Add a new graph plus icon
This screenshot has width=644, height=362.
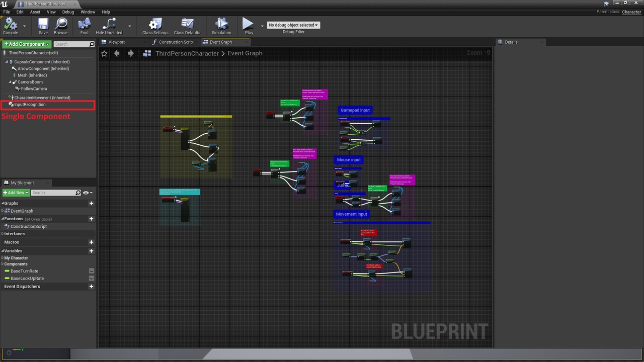91,203
